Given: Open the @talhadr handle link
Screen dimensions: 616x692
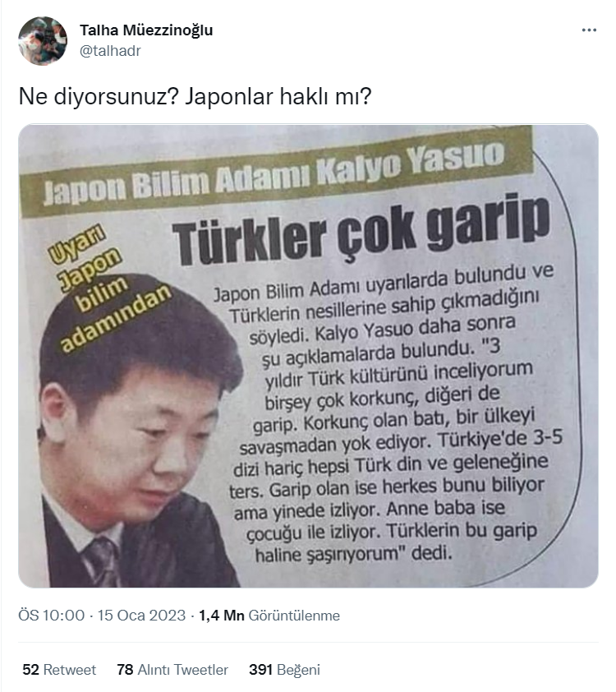Looking at the screenshot, I should 110,51.
